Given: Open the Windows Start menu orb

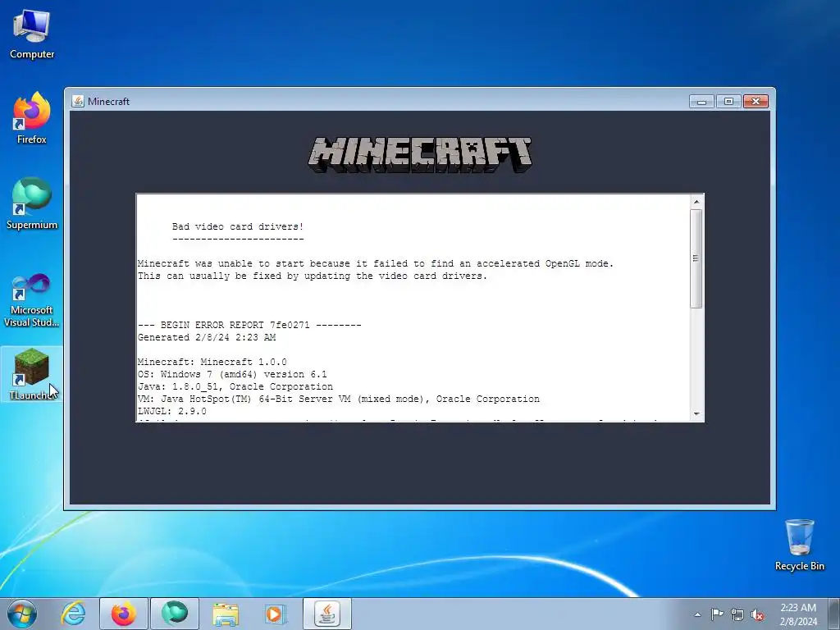Looking at the screenshot, I should (x=22, y=614).
